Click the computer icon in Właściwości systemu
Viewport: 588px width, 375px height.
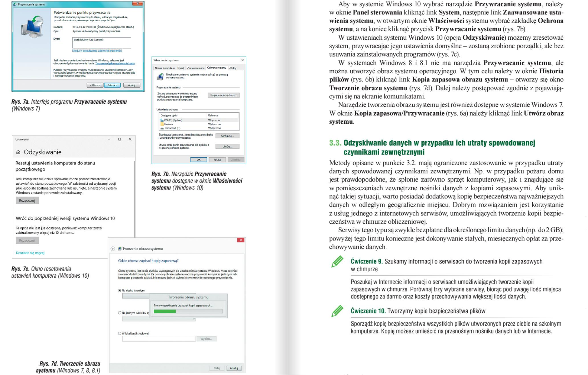tap(160, 77)
